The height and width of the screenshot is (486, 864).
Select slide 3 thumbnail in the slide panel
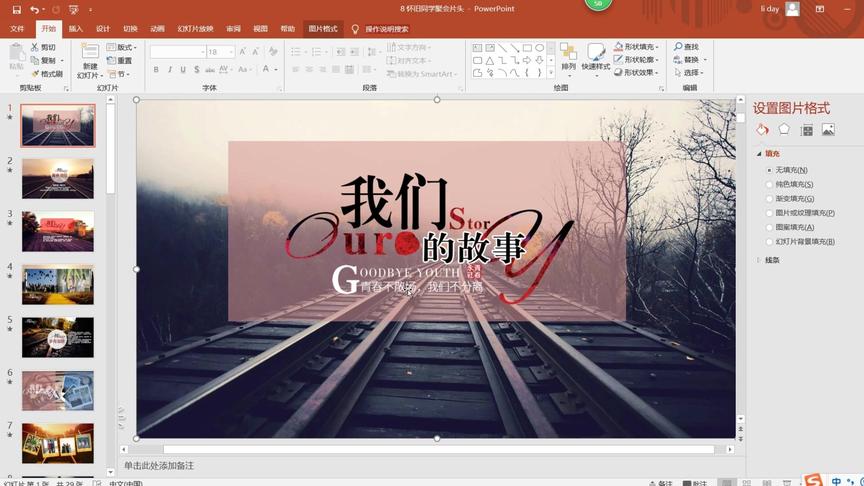pos(58,232)
